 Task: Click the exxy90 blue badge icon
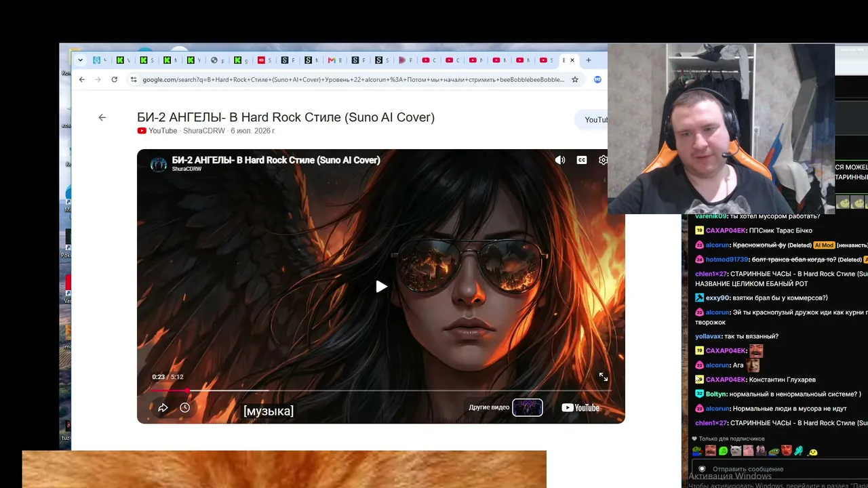pos(699,298)
